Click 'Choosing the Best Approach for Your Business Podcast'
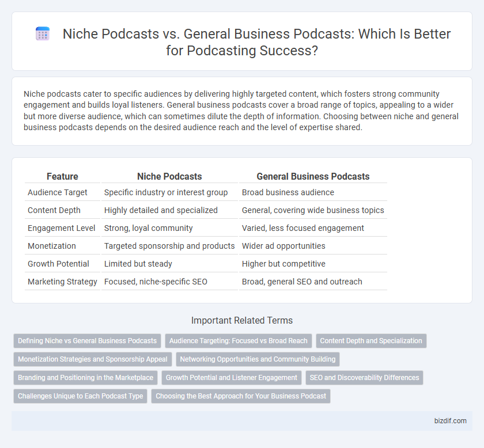Image resolution: width=484 pixels, height=448 pixels. [241, 396]
